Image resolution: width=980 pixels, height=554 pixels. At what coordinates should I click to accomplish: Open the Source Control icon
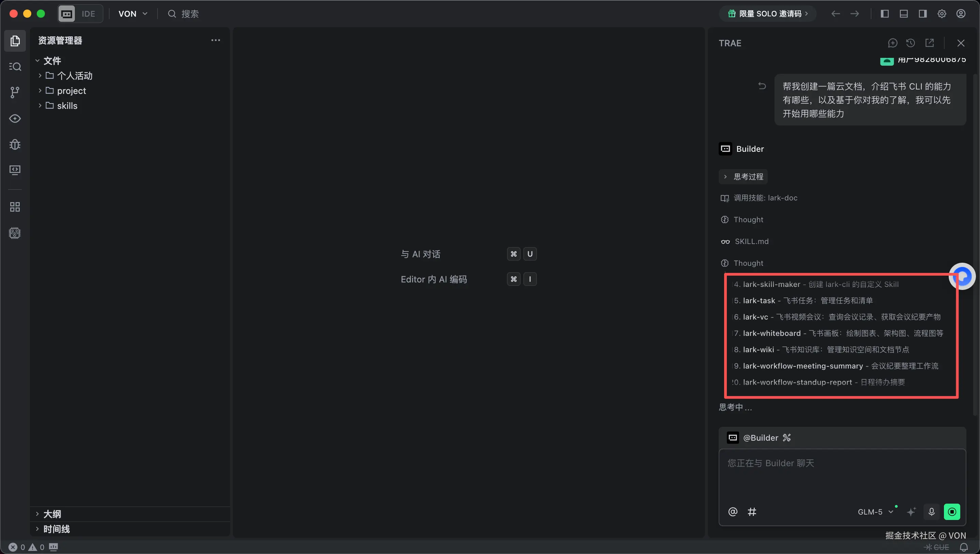[15, 93]
